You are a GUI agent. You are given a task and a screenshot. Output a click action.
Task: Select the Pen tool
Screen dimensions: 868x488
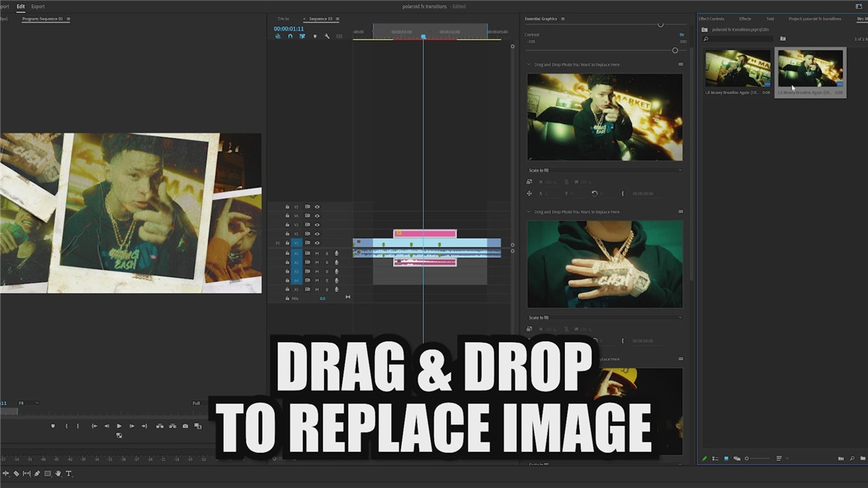pyautogui.click(x=37, y=474)
